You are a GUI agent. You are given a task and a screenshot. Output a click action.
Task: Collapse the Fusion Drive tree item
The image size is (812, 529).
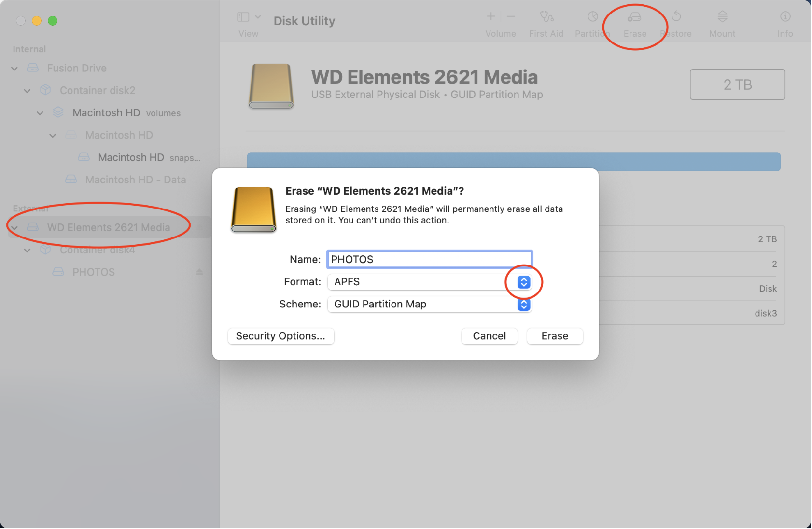point(14,69)
